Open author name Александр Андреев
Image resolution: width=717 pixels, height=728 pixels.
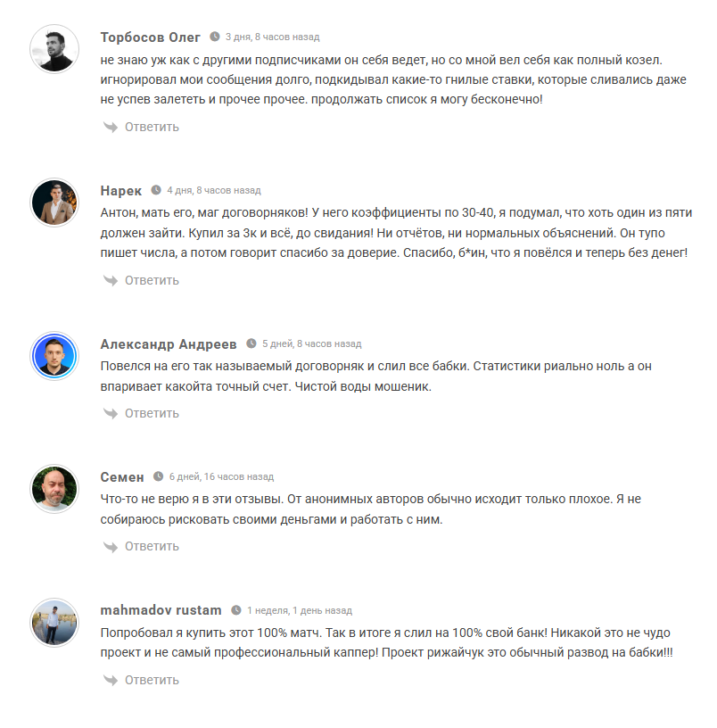169,344
